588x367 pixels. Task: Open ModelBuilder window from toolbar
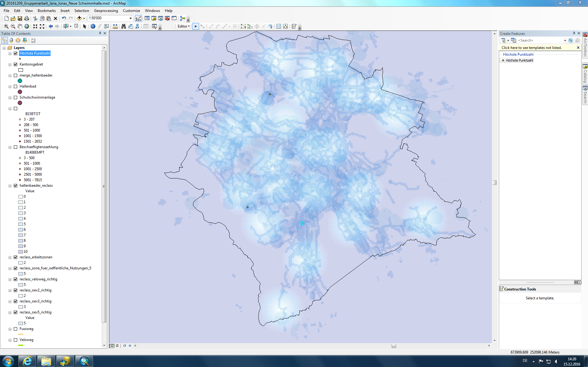coord(183,18)
